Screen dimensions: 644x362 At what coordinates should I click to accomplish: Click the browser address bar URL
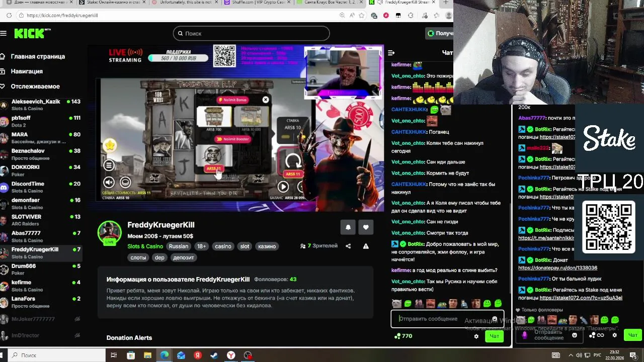pos(62,16)
